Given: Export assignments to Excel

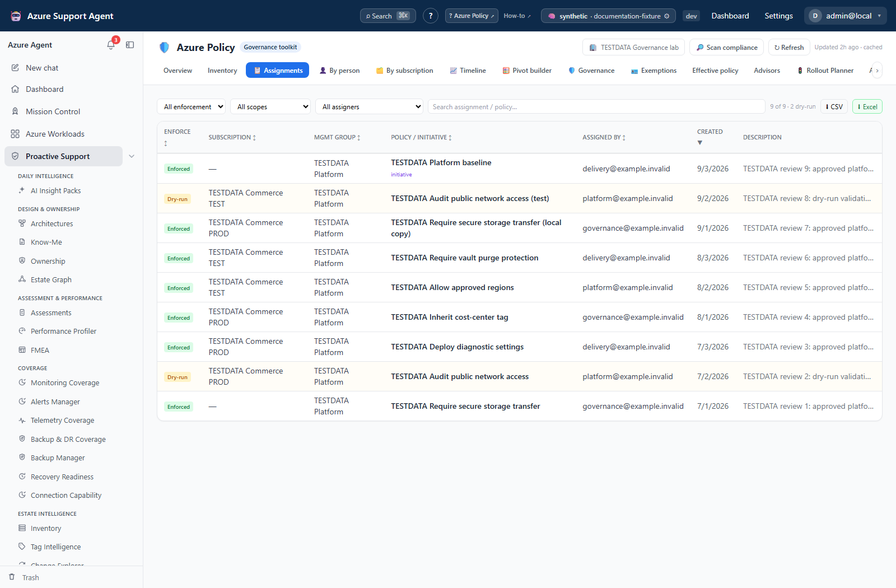Looking at the screenshot, I should [x=867, y=106].
